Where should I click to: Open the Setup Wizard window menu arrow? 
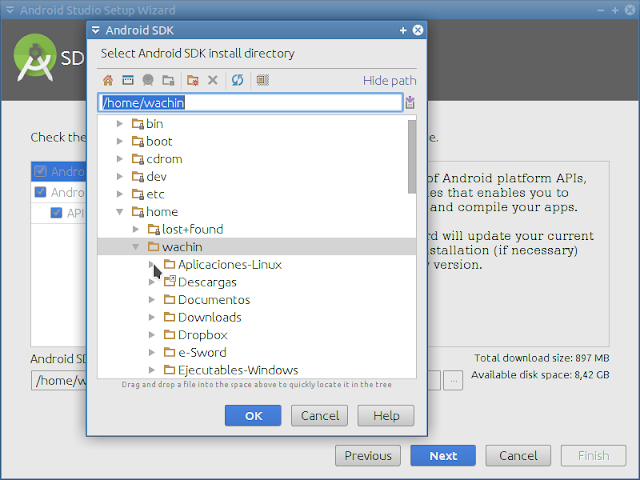[x=10, y=10]
